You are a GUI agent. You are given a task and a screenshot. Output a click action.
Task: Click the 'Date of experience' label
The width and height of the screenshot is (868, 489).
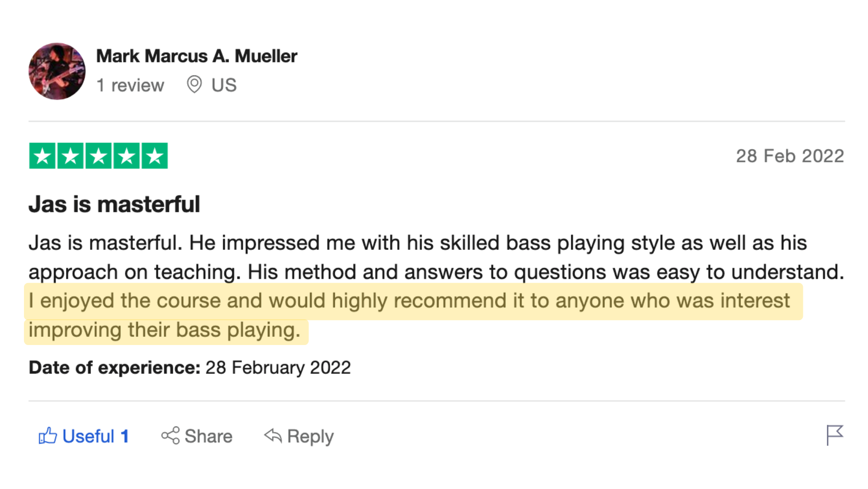114,368
